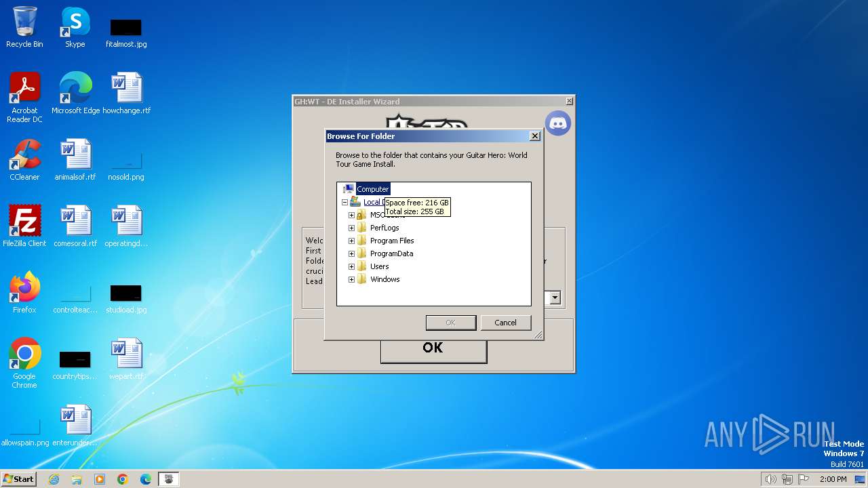Open the FileZilla Client shortcut
868x488 pixels.
pos(24,226)
